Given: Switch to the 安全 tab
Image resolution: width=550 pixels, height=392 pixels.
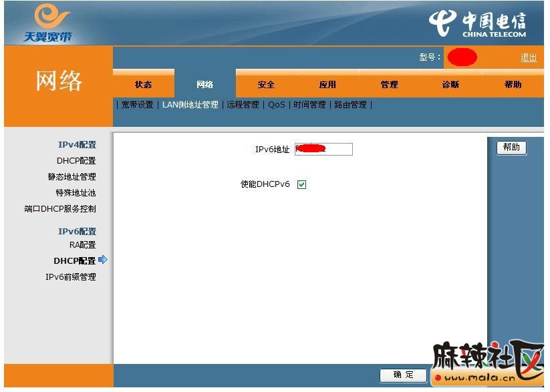Looking at the screenshot, I should [x=266, y=85].
